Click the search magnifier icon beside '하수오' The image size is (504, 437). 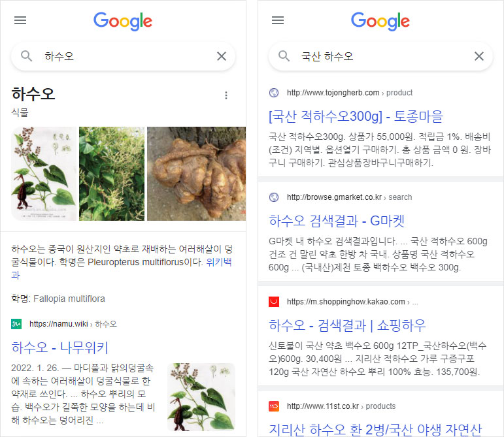[x=27, y=56]
